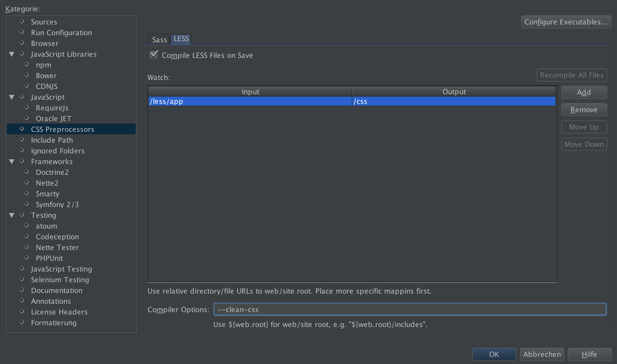
Task: Select atoum testing settings
Action: [47, 226]
